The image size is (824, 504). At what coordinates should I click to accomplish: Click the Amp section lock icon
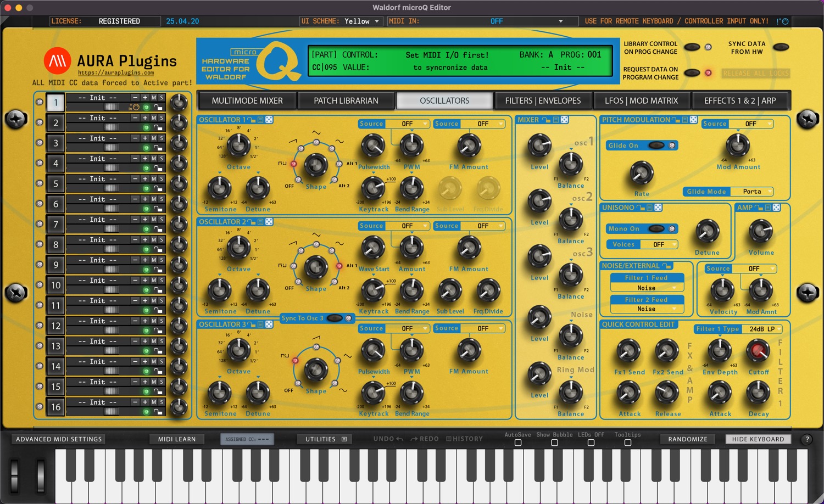759,208
